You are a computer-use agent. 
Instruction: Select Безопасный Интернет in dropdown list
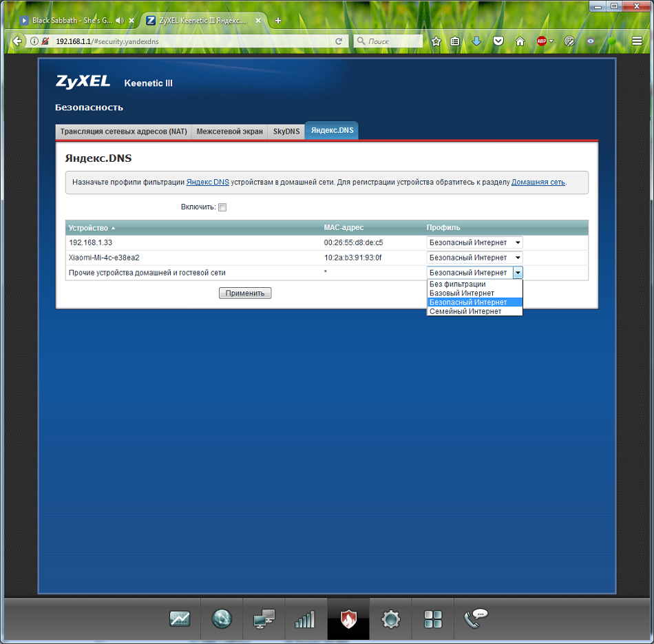pos(474,302)
